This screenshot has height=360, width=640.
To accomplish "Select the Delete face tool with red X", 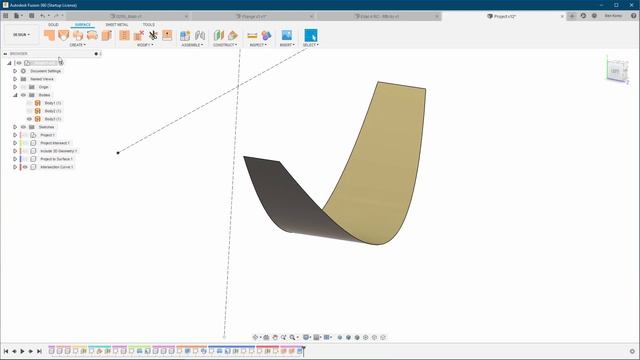I will click(139, 36).
